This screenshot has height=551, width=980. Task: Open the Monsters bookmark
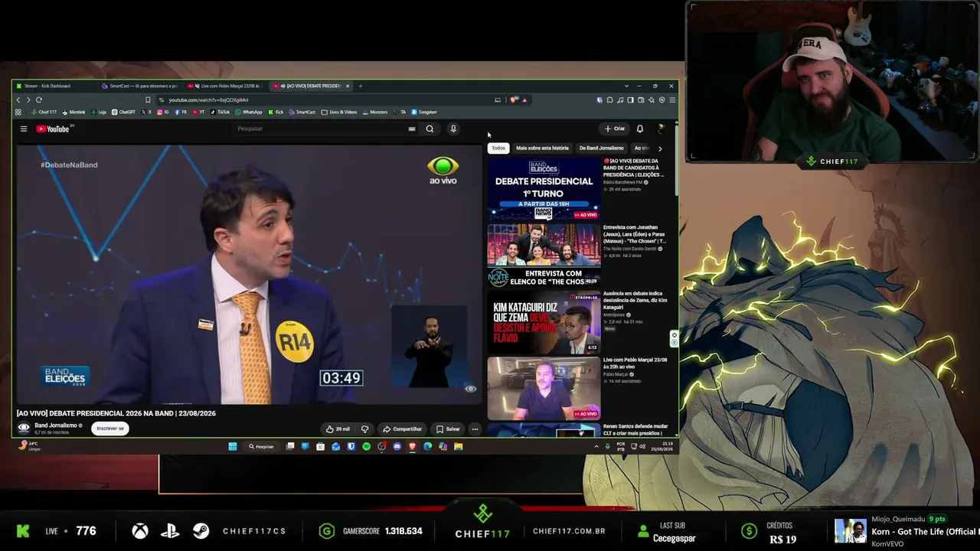[x=375, y=112]
